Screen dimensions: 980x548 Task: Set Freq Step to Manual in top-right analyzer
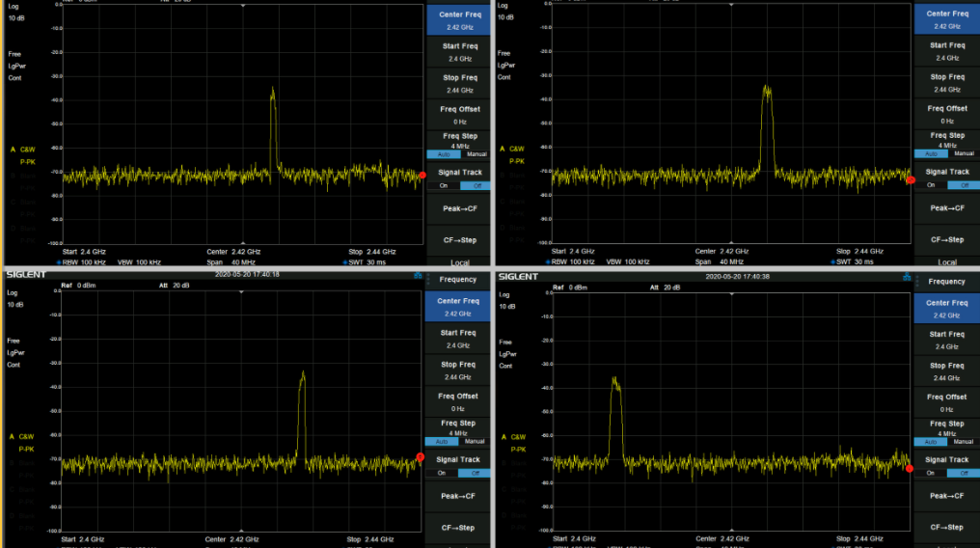964,153
